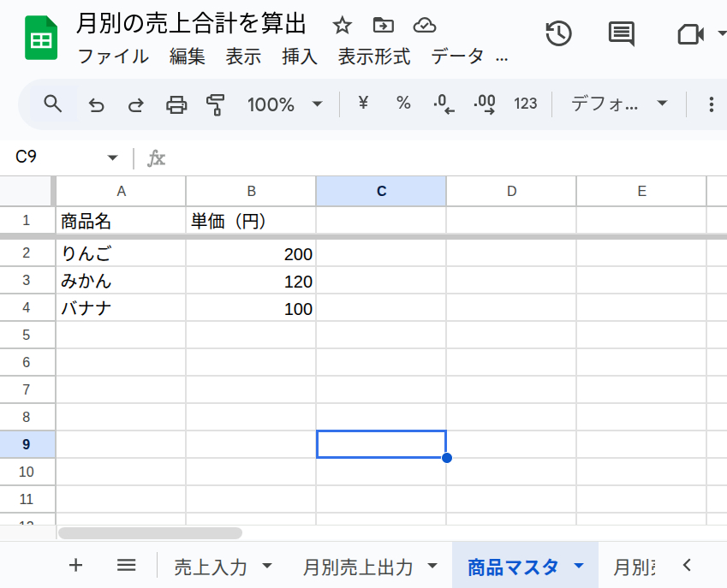This screenshot has width=727, height=588.
Task: Undo the last action
Action: pyautogui.click(x=96, y=104)
